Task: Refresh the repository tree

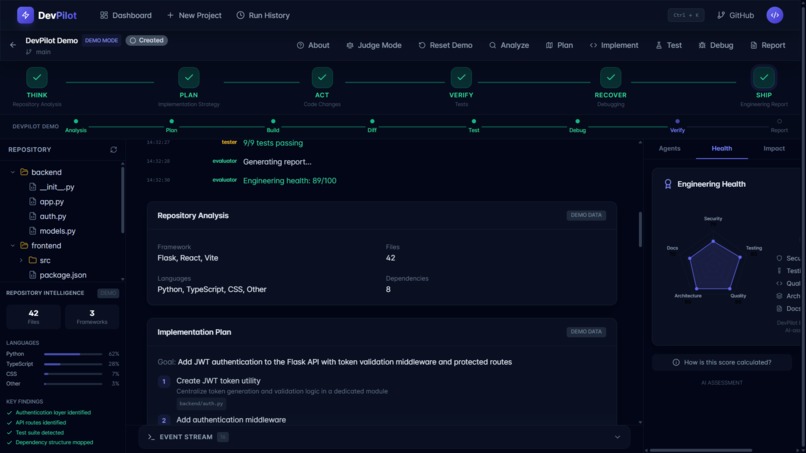Action: click(x=114, y=150)
